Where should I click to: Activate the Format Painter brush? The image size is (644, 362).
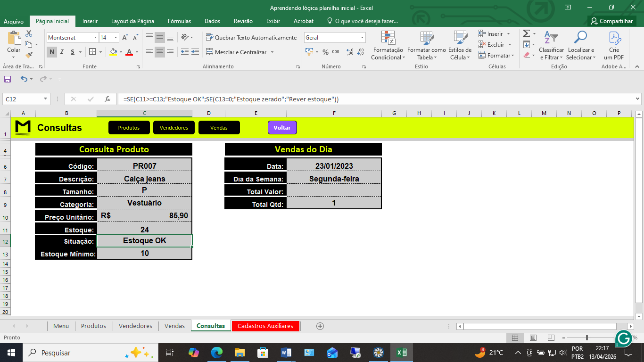pos(29,55)
